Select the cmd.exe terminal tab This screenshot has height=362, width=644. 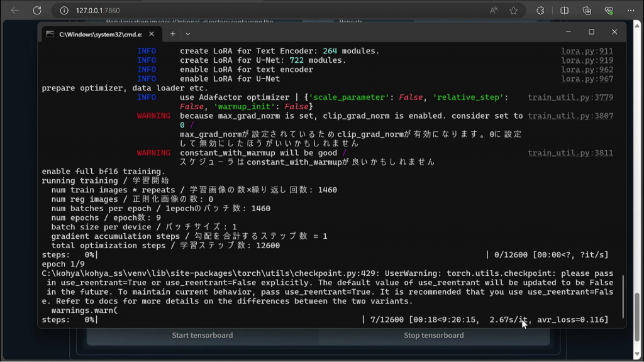click(101, 34)
